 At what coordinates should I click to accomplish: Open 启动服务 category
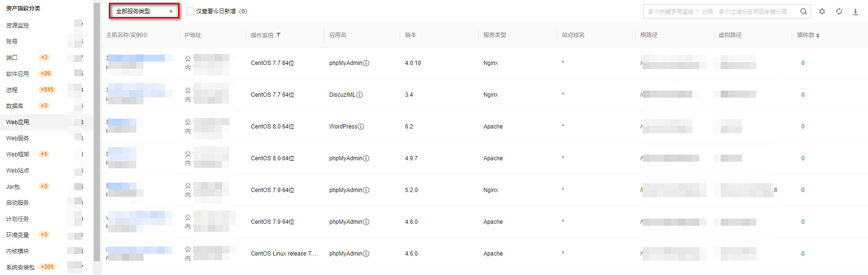18,203
